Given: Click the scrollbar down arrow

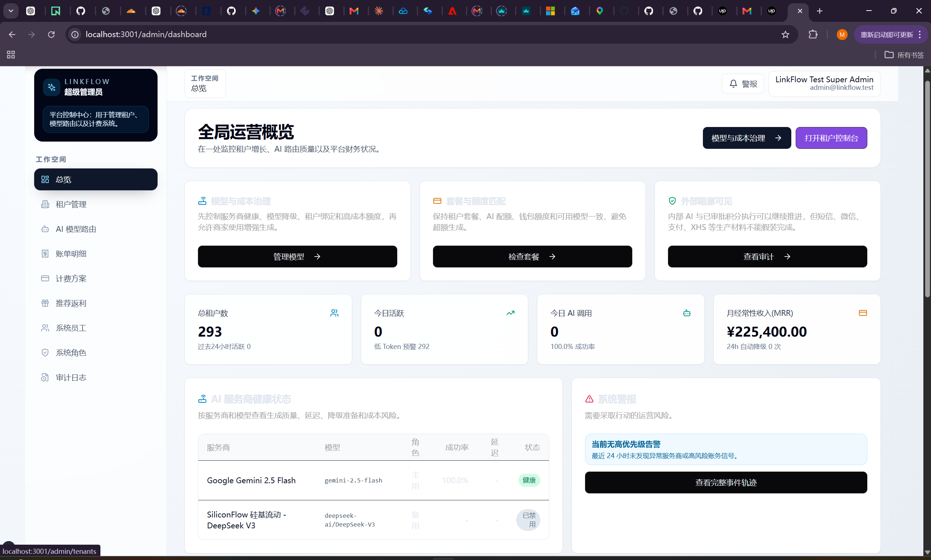Looking at the screenshot, I should coord(927,552).
